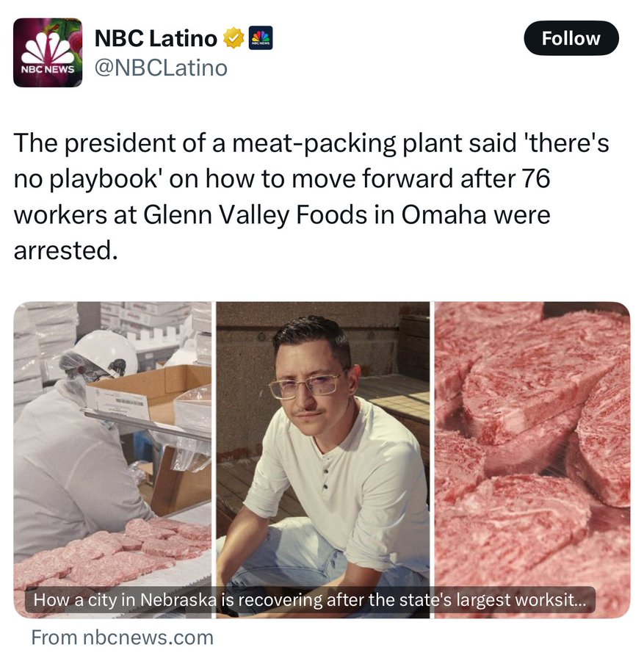Click the NBC News affiliation badge
This screenshot has height=661, width=644.
coord(261,38)
